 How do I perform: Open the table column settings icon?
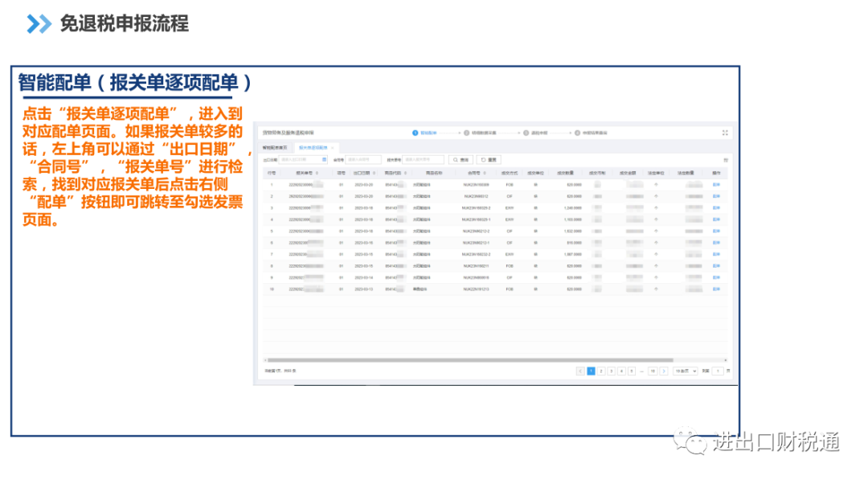(726, 160)
